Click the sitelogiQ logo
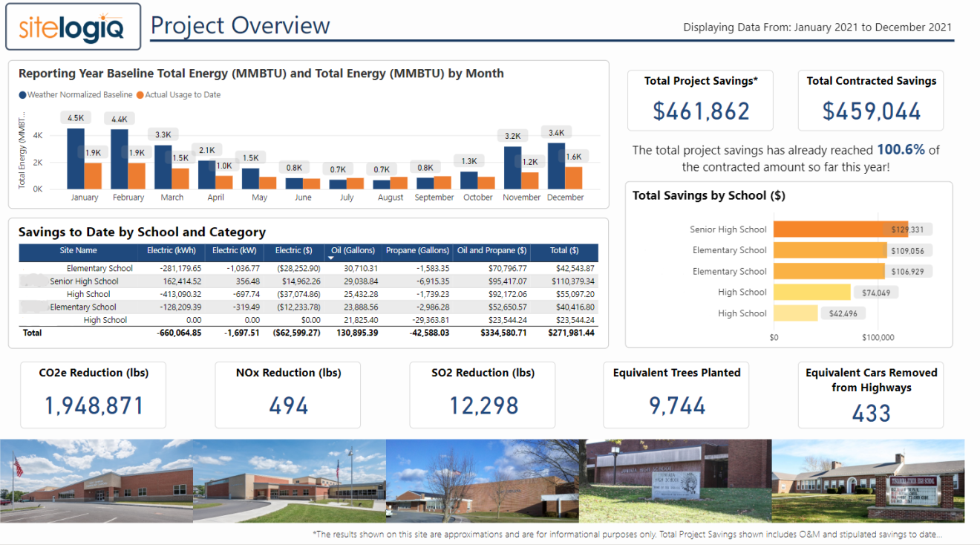The height and width of the screenshot is (545, 980). point(73,27)
